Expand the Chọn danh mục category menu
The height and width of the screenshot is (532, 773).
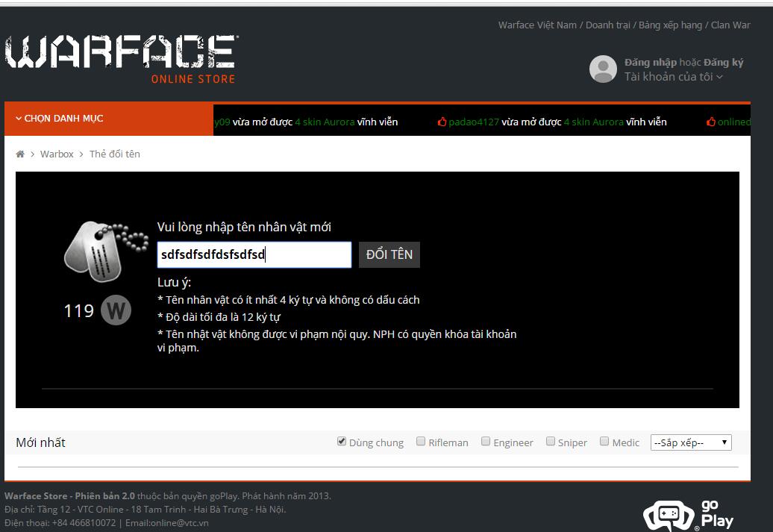tap(108, 119)
